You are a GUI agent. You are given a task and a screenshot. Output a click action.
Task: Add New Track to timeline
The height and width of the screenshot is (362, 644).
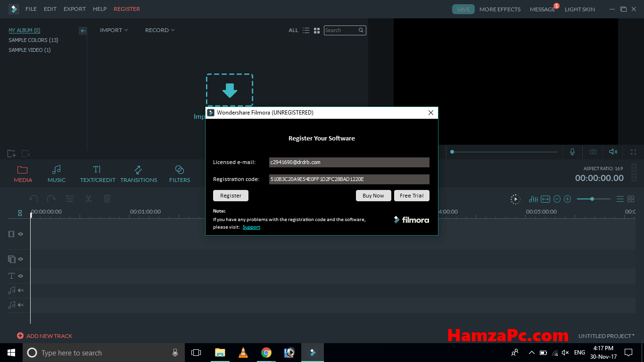(45, 336)
